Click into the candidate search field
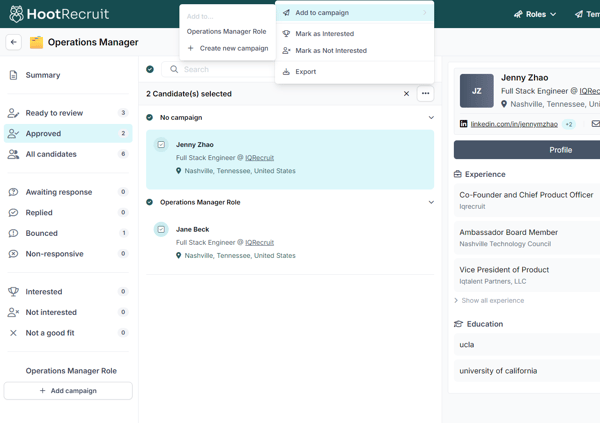Image resolution: width=600 pixels, height=423 pixels. 220,69
